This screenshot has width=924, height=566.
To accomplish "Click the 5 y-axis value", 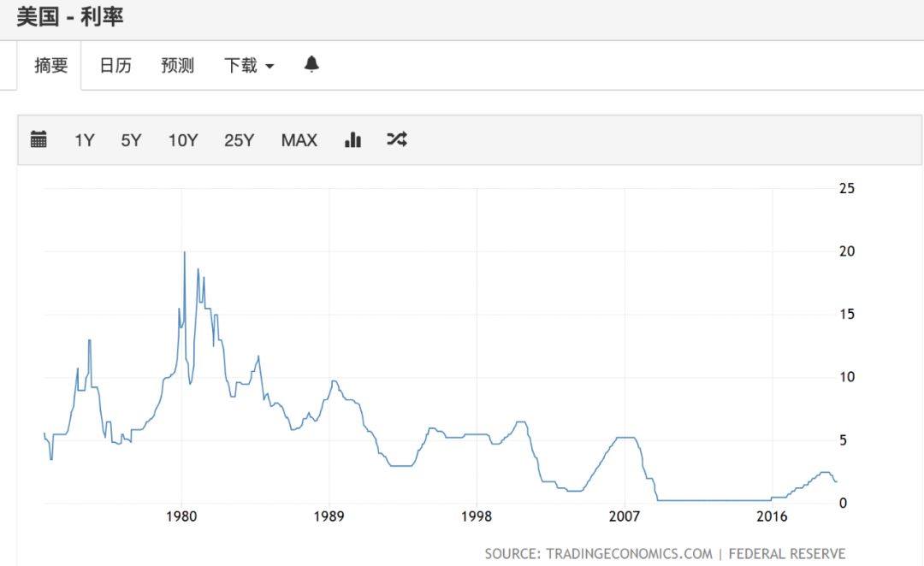I will point(843,440).
